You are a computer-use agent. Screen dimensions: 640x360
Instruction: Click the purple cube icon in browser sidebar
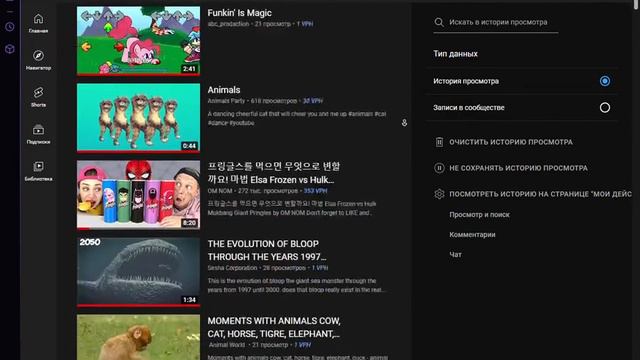coord(10,49)
